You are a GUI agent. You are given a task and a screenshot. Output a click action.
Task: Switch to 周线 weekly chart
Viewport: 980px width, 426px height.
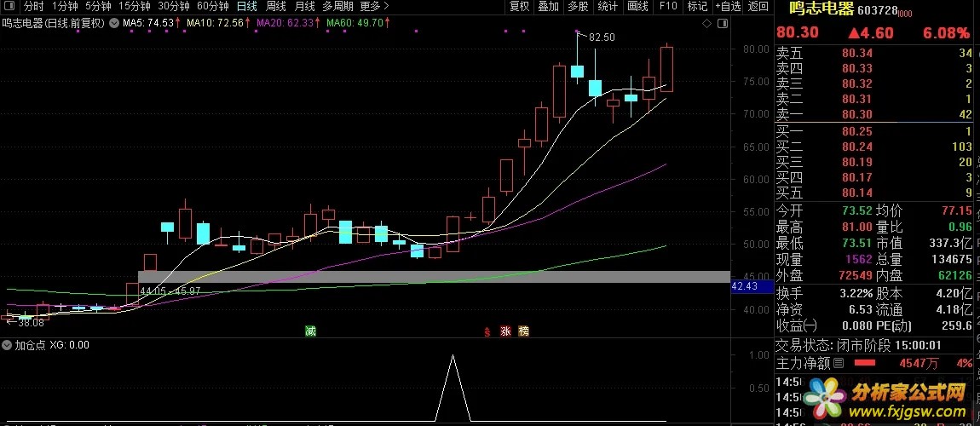click(275, 7)
